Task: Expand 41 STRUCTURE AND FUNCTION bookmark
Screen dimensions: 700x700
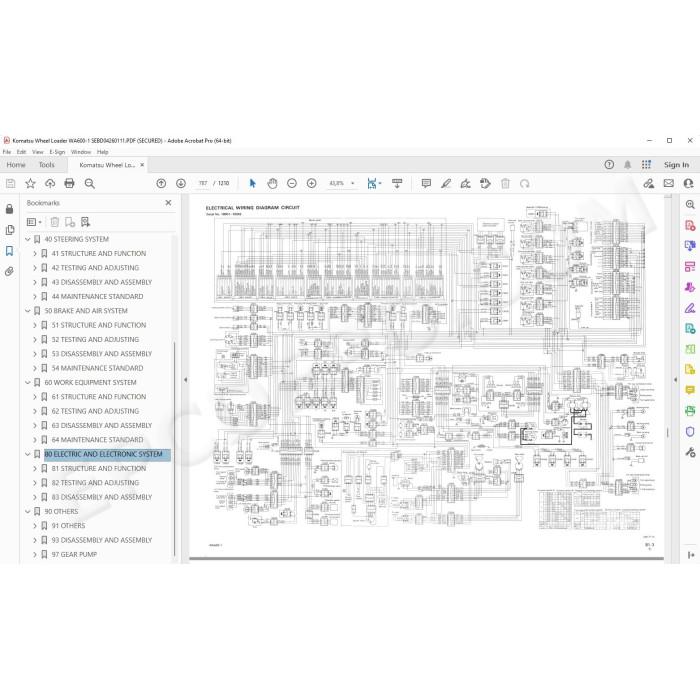Action: tap(35, 254)
